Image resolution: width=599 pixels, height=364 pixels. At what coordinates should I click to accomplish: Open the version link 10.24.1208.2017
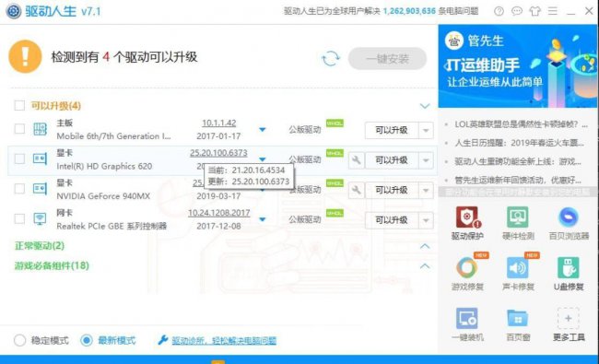point(219,213)
